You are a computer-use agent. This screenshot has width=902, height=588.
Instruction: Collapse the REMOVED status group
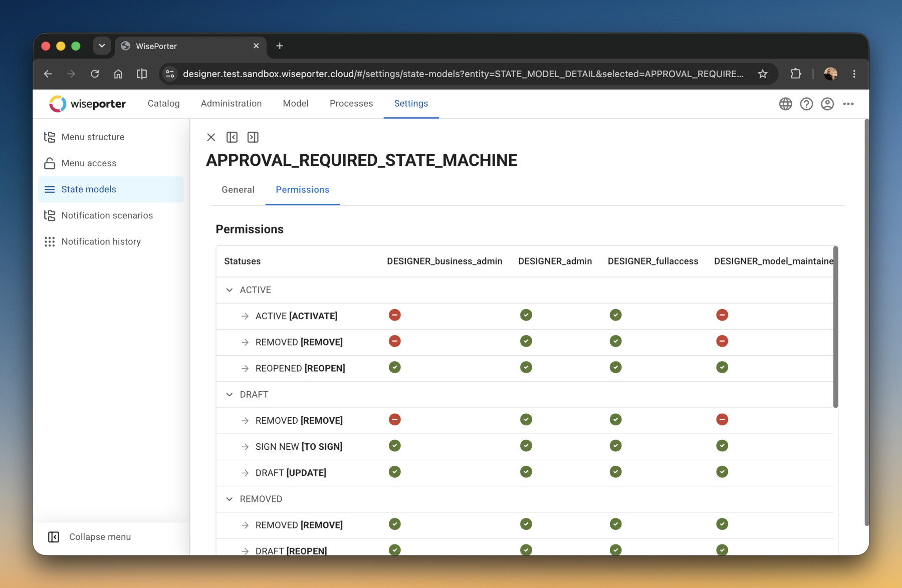(230, 499)
